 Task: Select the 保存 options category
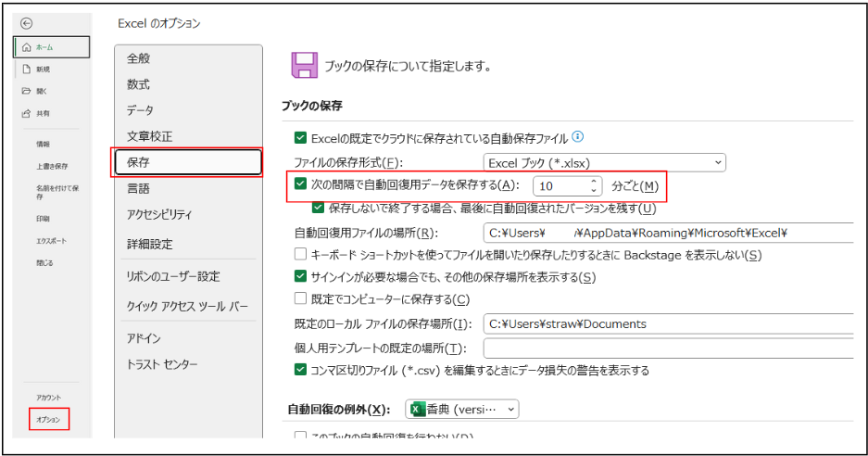coord(188,162)
